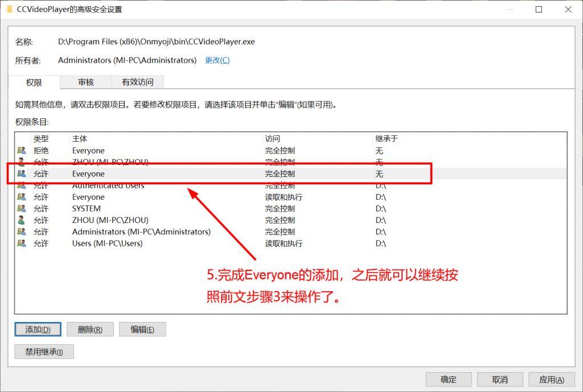The width and height of the screenshot is (583, 392).
Task: Select the 权限 tab
Action: (34, 82)
